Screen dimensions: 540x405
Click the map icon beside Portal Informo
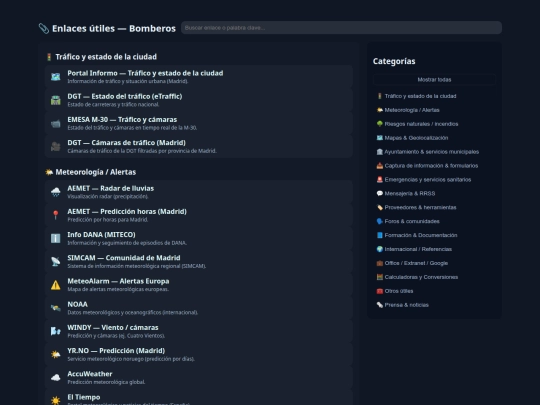click(x=55, y=76)
